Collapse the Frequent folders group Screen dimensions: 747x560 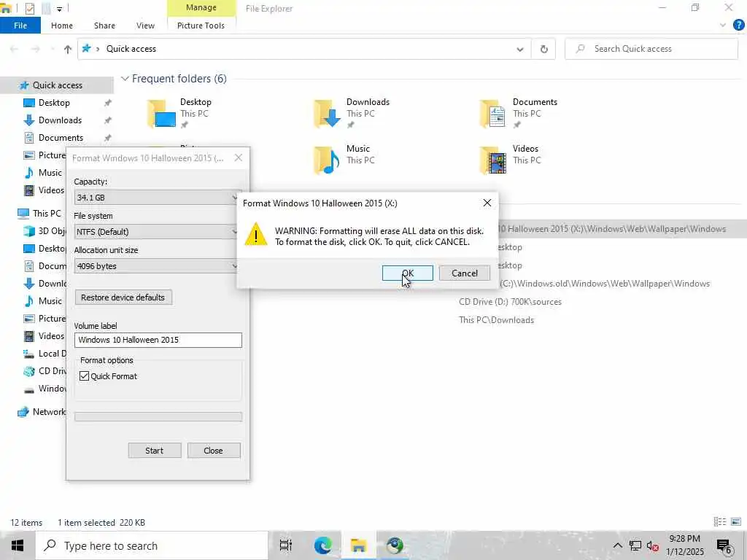click(125, 79)
